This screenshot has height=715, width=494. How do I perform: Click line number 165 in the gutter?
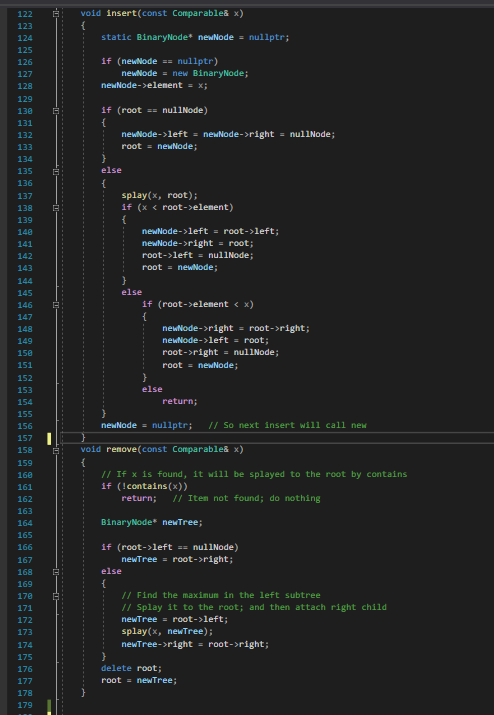click(x=25, y=535)
